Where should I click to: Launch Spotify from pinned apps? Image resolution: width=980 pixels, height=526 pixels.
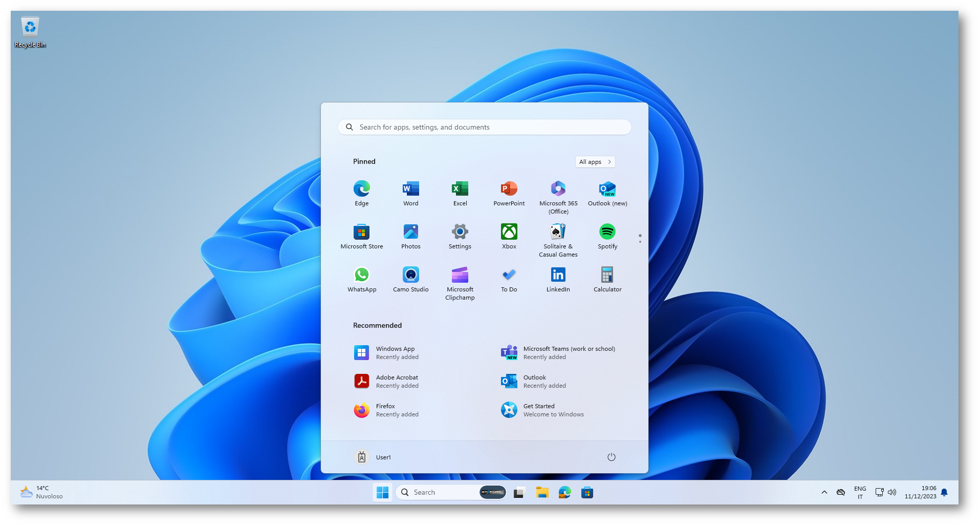pos(607,236)
